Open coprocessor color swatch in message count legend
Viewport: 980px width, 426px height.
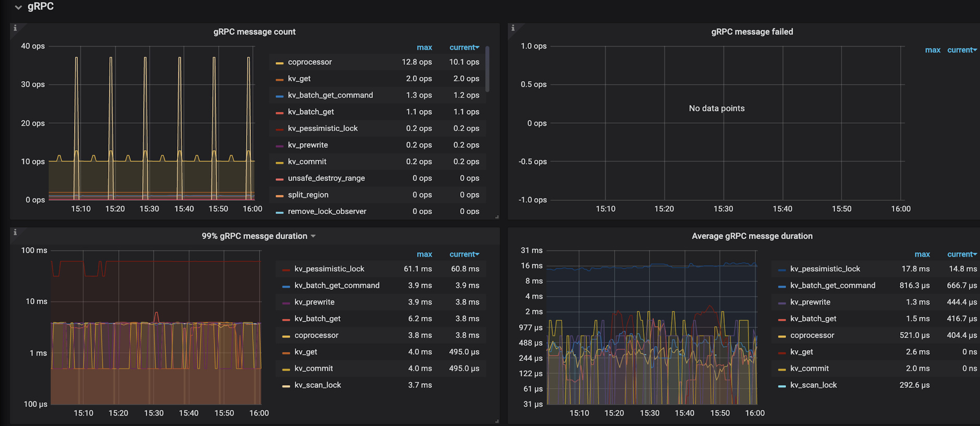tap(279, 63)
